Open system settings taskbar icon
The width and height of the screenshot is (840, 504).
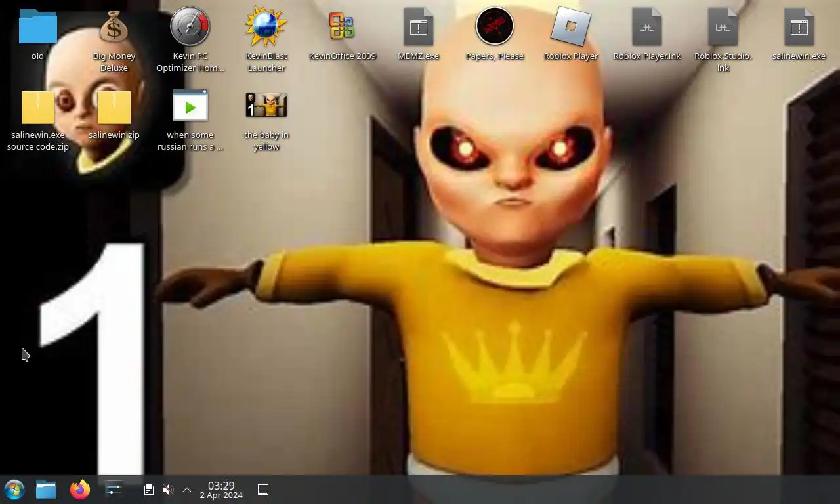(114, 490)
